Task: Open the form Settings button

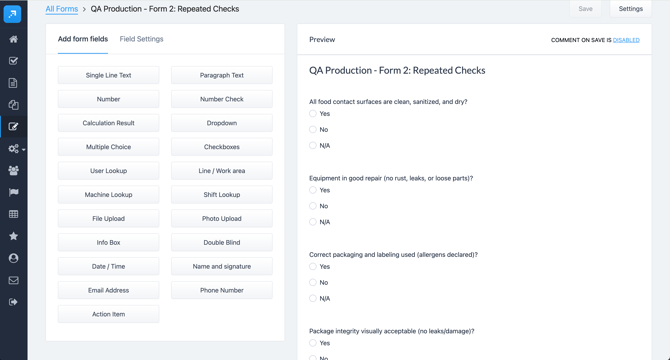Action: [630, 9]
